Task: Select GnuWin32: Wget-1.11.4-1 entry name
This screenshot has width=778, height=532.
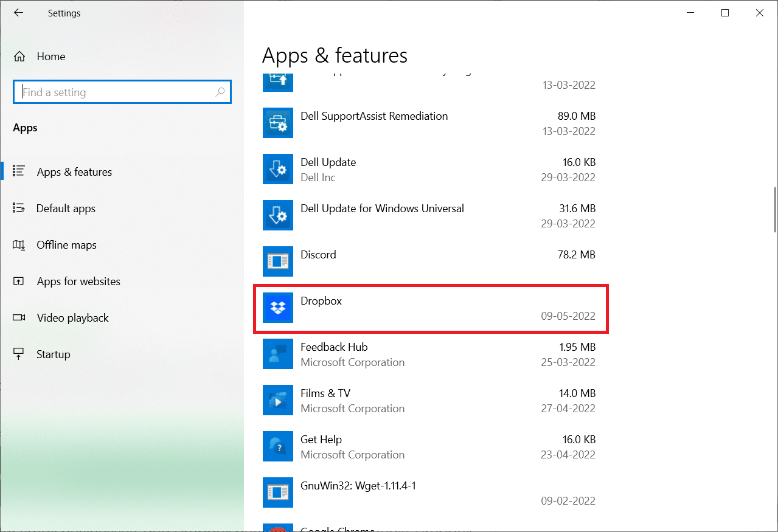Action: pos(358,486)
